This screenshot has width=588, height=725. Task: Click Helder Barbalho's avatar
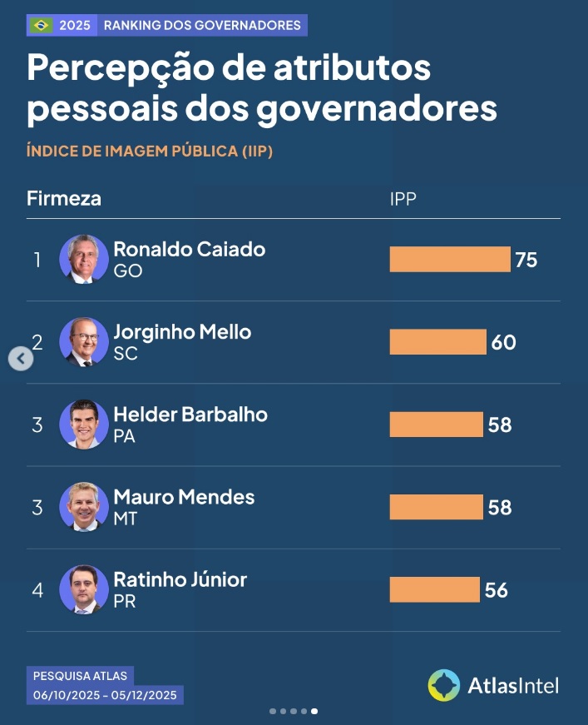[83, 424]
